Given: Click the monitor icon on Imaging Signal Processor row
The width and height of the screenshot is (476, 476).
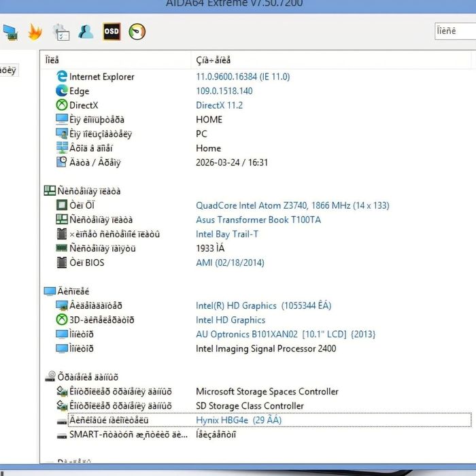Looking at the screenshot, I should coord(62,348).
